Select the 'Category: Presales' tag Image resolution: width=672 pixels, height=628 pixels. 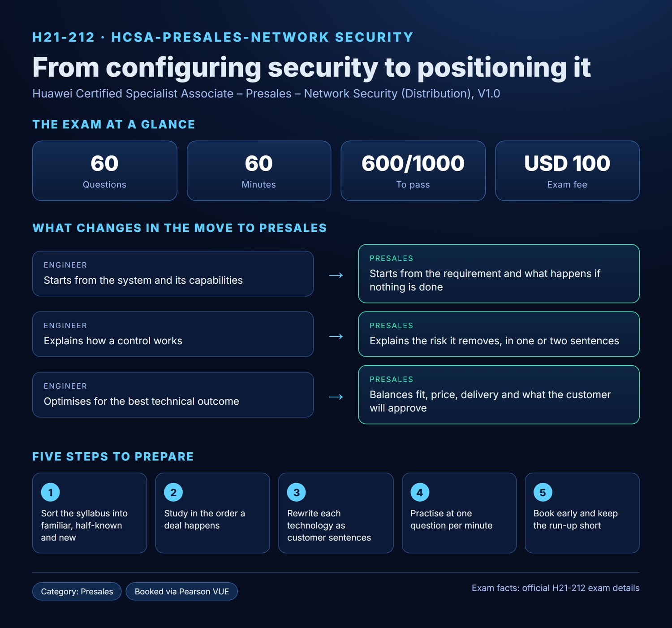point(77,591)
